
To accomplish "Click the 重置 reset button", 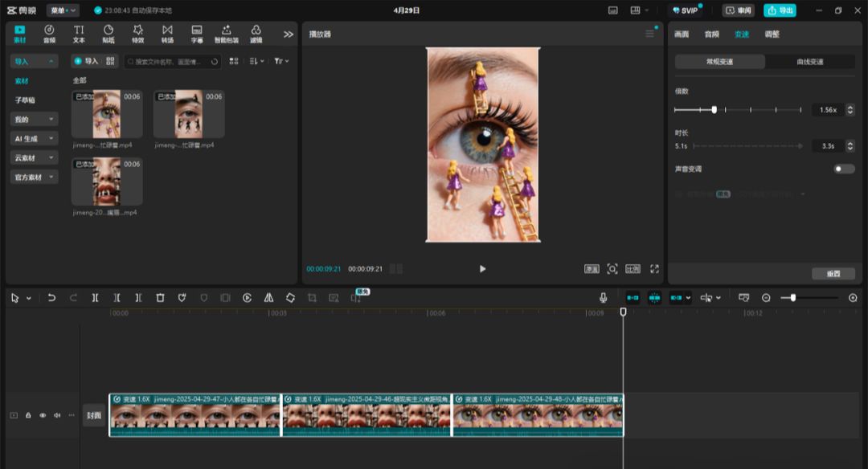I will (x=833, y=274).
